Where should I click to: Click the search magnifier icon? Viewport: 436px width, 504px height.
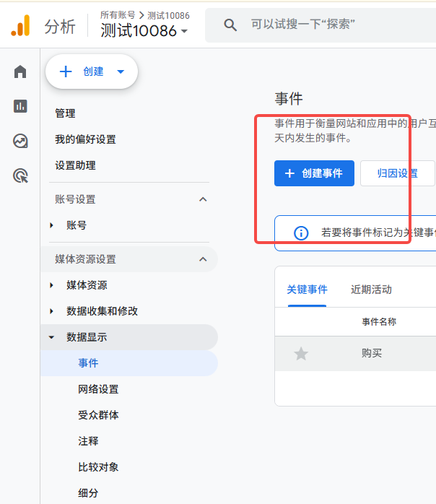click(230, 25)
